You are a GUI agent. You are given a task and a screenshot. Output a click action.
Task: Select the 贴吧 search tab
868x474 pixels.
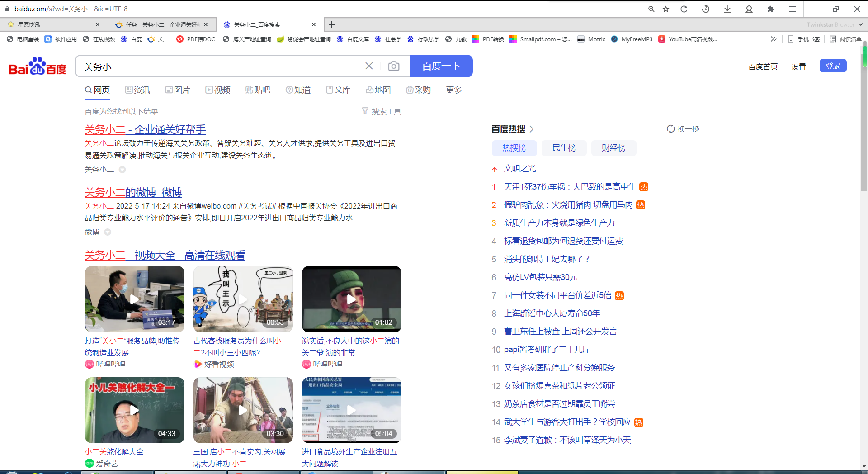coord(258,90)
